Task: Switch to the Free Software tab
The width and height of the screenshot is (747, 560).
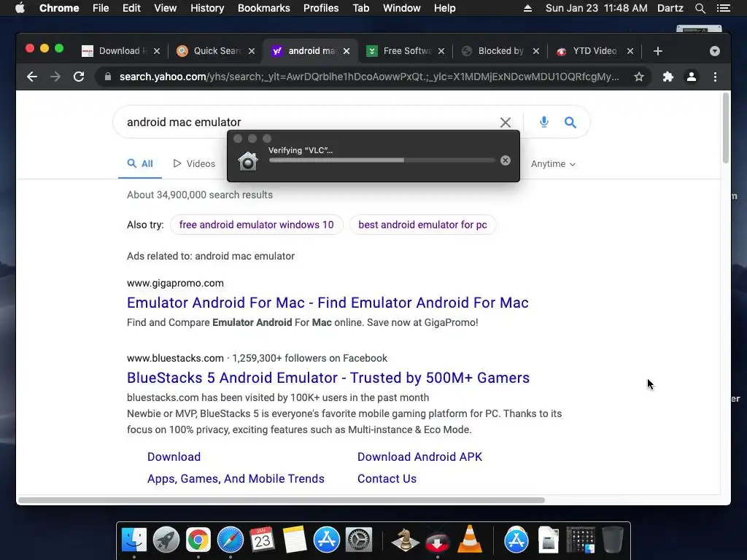Action: (404, 51)
